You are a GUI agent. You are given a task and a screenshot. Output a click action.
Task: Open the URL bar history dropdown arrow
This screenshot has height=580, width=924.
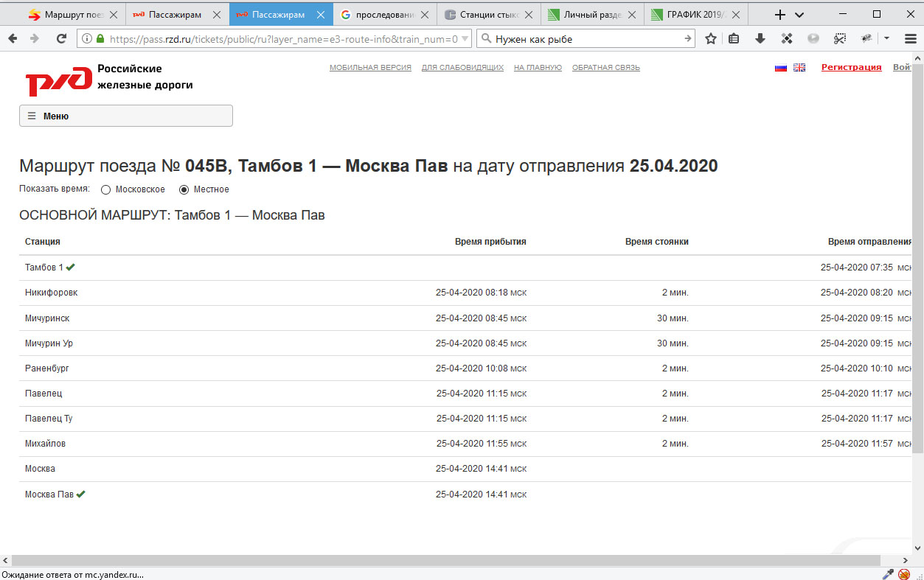pos(465,39)
